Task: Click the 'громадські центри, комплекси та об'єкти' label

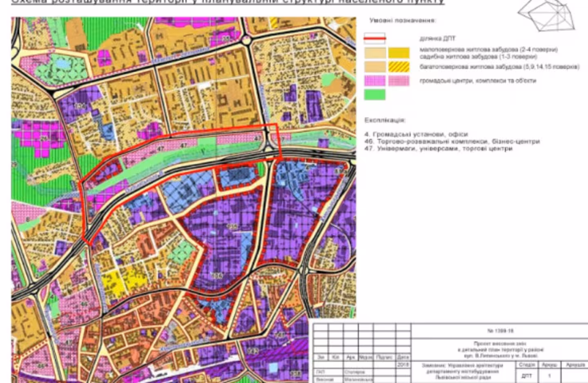Action: pos(477,80)
